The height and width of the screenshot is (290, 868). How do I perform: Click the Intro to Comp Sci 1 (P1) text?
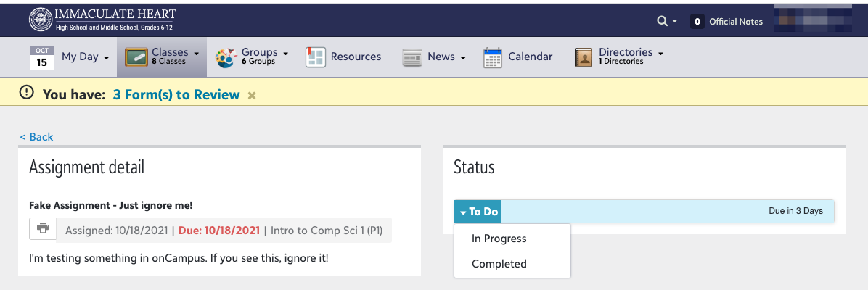click(326, 231)
